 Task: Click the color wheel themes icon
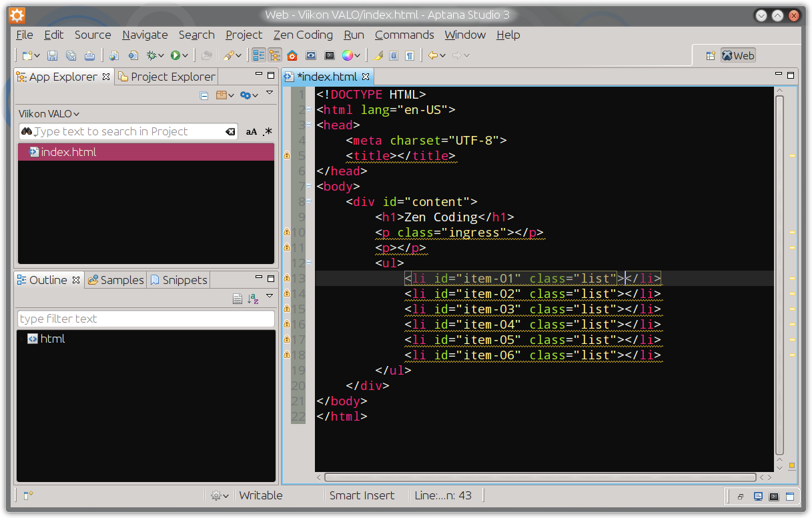(348, 56)
